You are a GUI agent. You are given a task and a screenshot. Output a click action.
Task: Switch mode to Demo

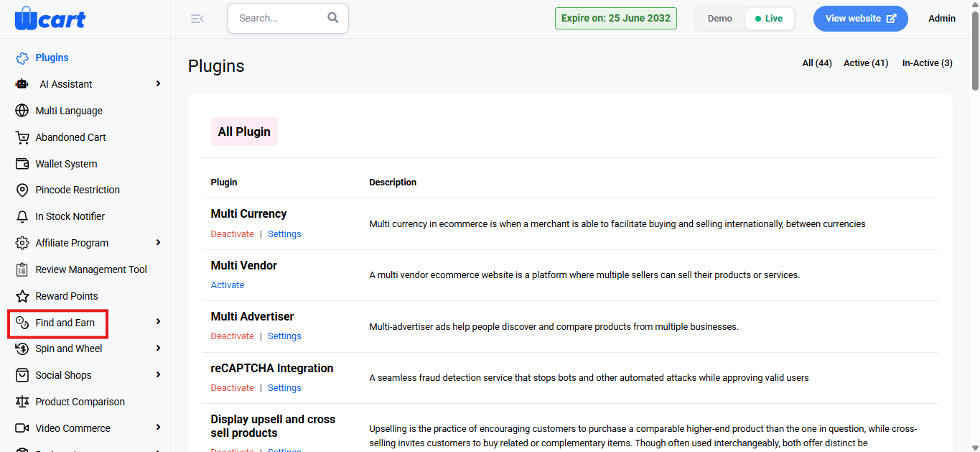tap(720, 19)
